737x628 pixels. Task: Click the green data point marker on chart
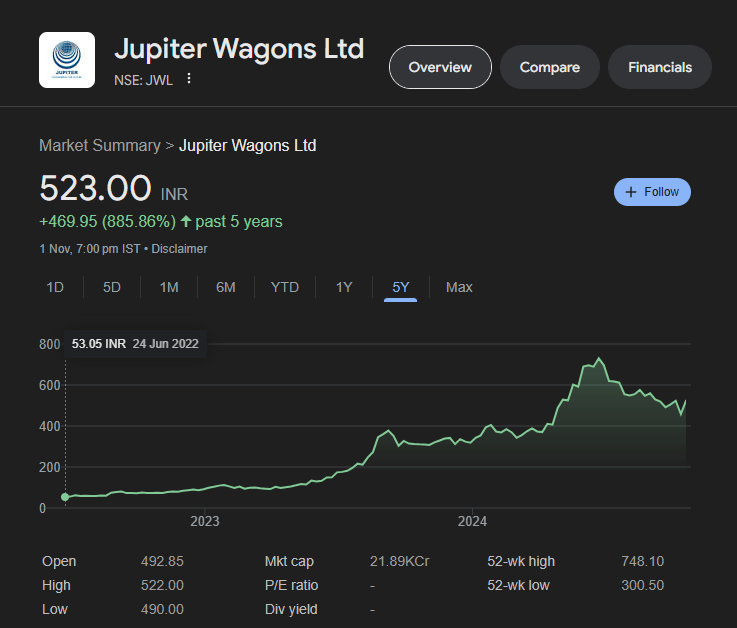click(x=65, y=497)
